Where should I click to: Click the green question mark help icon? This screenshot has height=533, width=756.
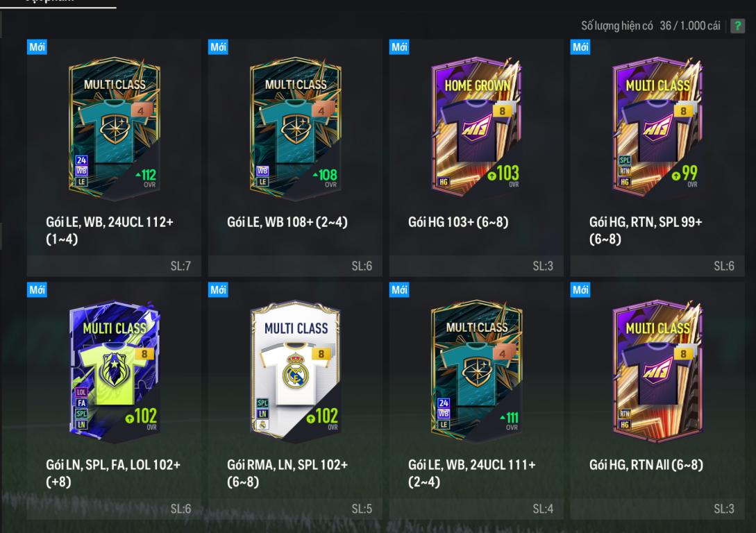[737, 26]
